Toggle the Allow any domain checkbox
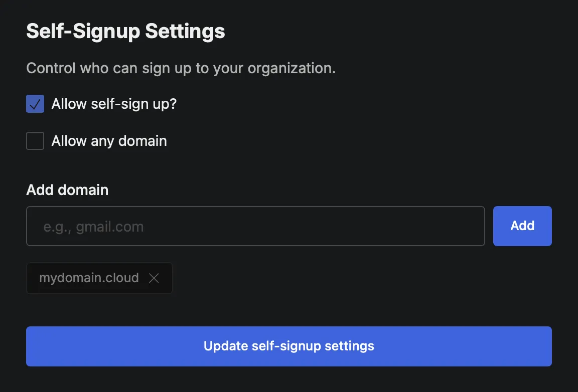The image size is (578, 392). click(35, 141)
